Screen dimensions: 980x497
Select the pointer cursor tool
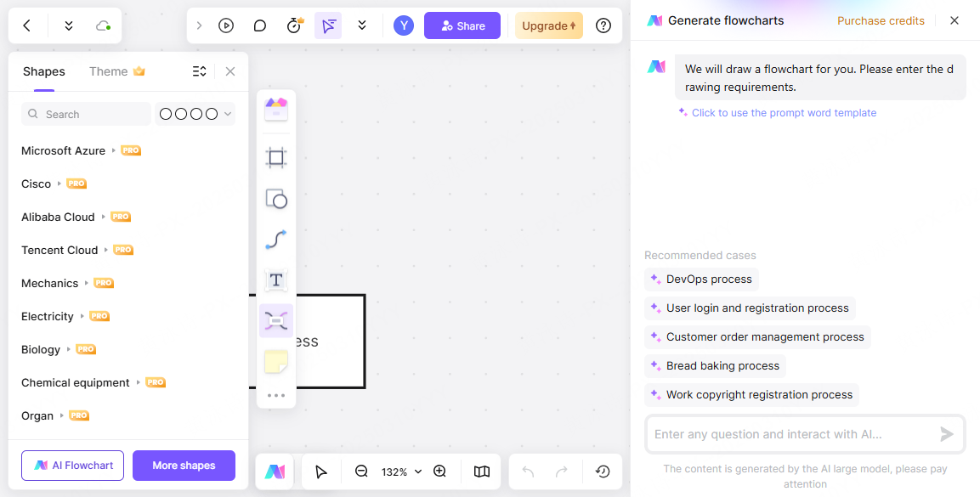tap(321, 472)
